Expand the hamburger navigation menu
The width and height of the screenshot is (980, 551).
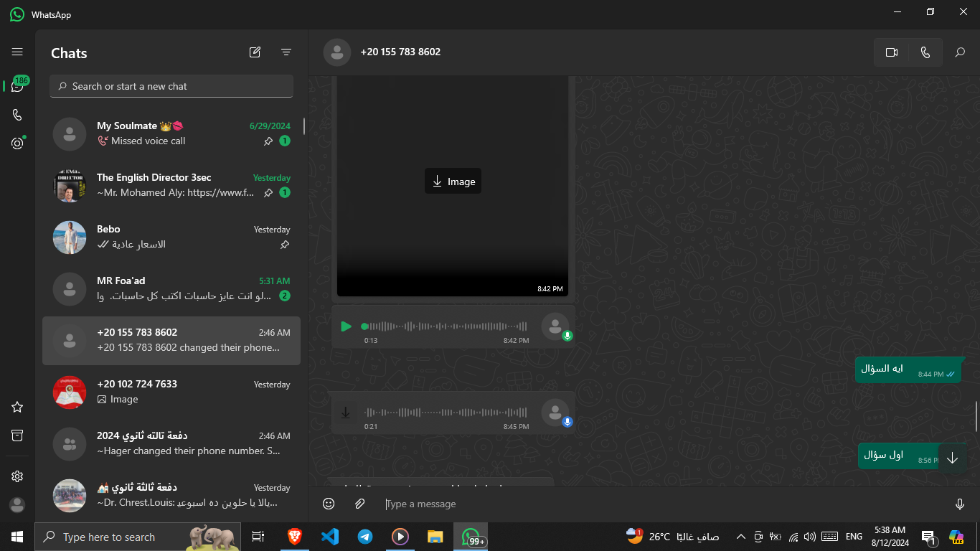point(17,52)
